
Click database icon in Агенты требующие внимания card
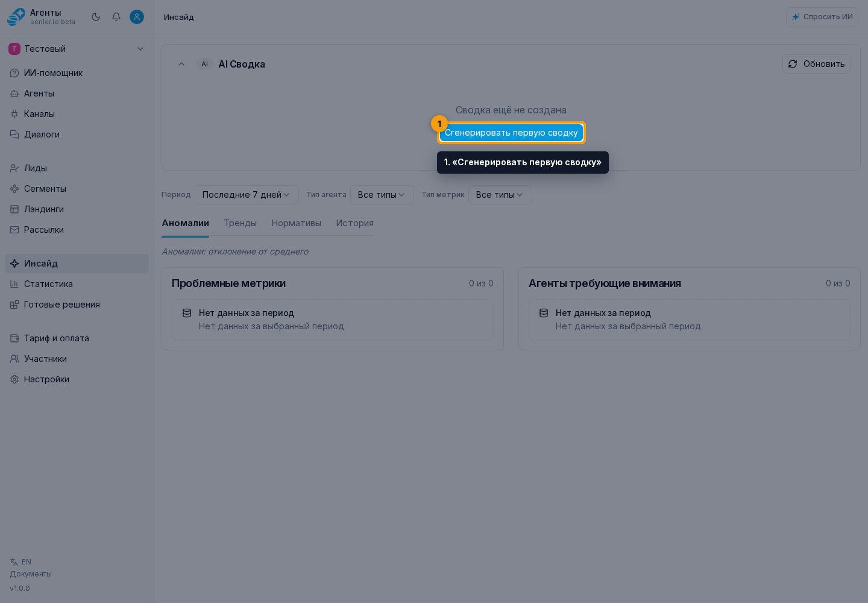tap(544, 313)
